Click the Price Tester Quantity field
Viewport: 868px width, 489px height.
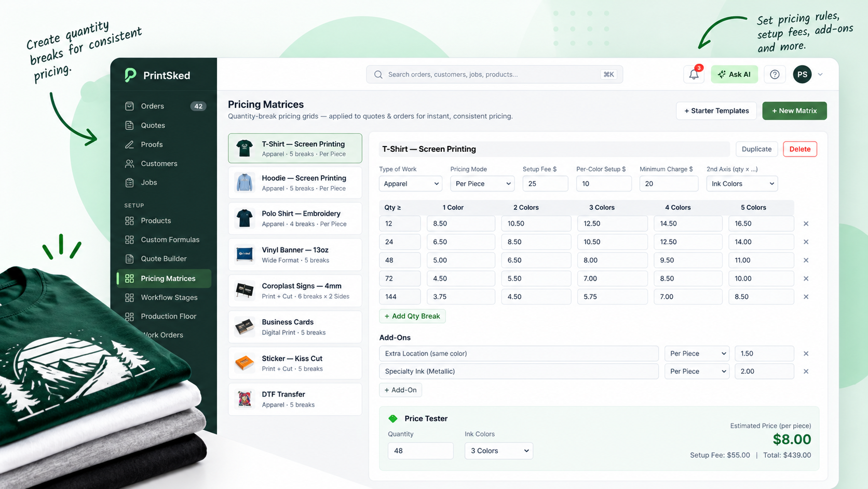point(421,451)
